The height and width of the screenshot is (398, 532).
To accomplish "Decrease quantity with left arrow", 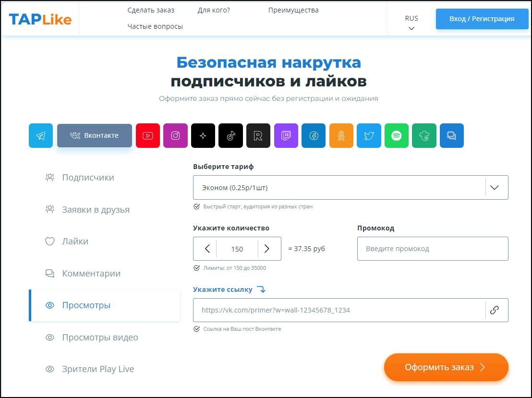I will pos(207,249).
